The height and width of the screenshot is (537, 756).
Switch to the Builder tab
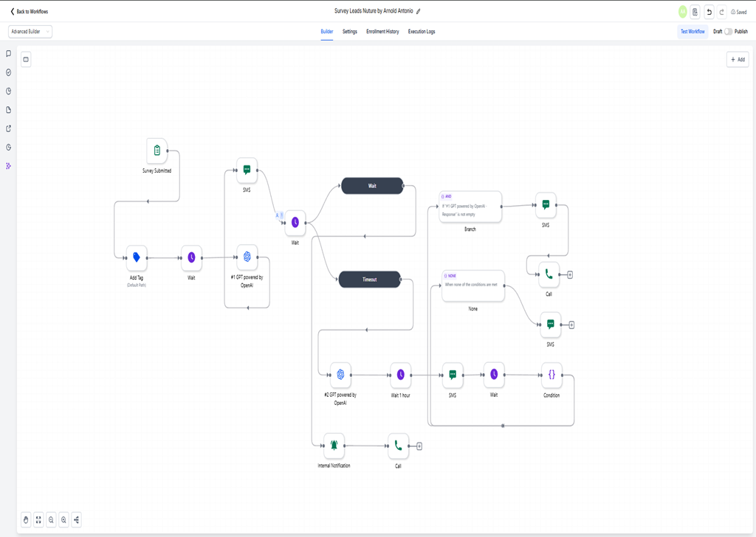327,31
